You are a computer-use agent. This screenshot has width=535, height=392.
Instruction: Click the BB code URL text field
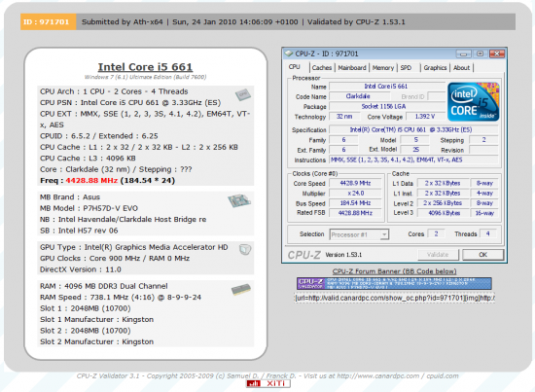(x=394, y=298)
